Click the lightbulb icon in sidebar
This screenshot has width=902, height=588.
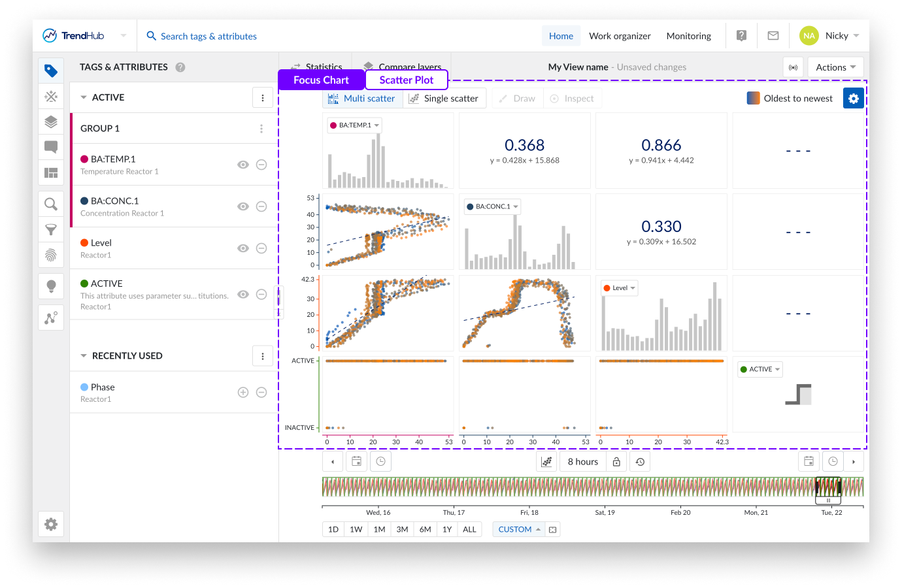point(51,286)
